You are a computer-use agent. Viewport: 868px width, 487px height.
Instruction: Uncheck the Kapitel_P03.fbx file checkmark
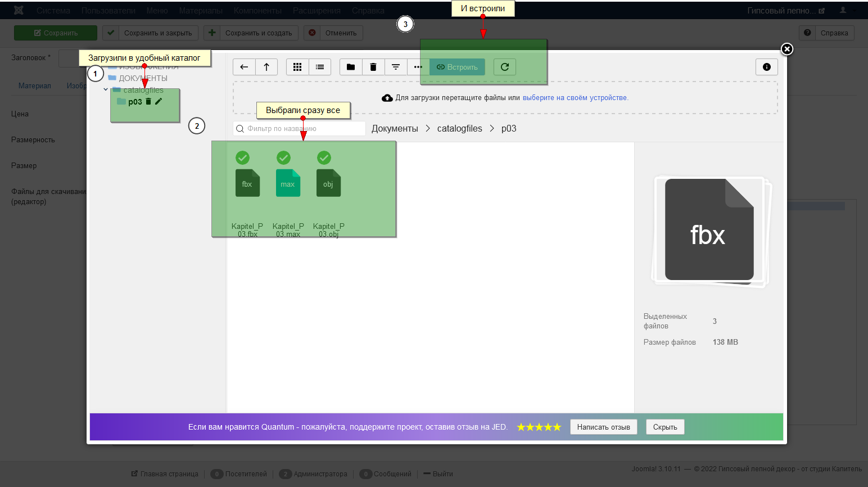click(x=243, y=157)
